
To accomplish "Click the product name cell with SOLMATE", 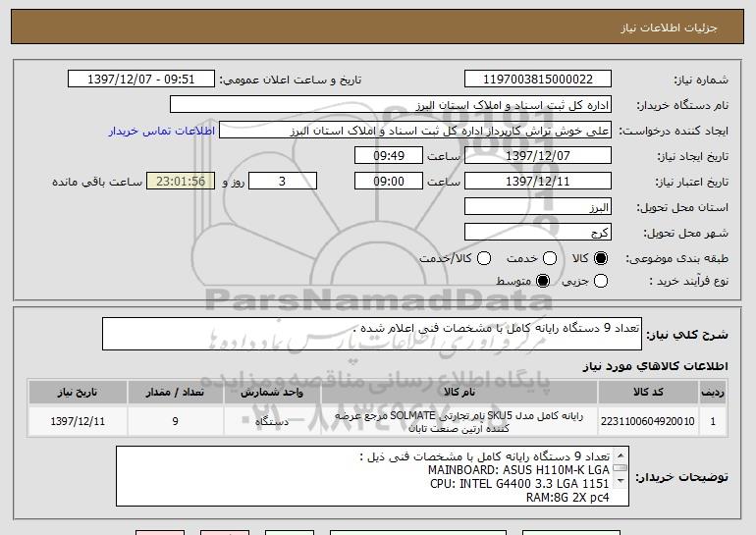I will pyautogui.click(x=459, y=422).
